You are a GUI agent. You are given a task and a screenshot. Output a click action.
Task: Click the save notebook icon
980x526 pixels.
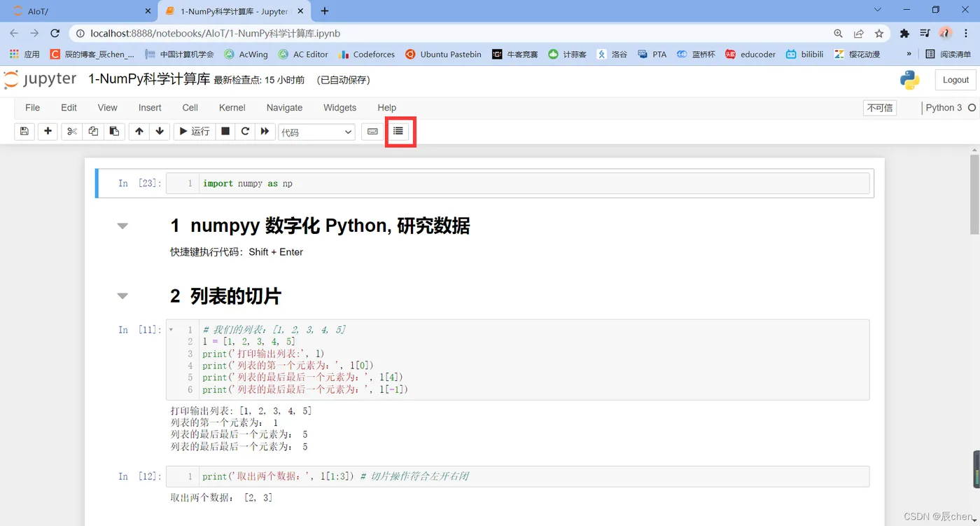(x=24, y=131)
